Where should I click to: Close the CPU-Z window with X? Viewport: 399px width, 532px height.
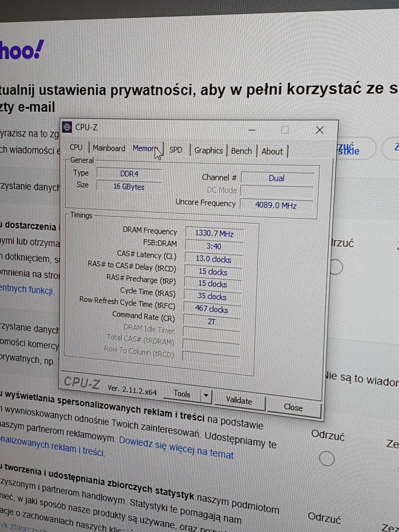click(x=319, y=130)
